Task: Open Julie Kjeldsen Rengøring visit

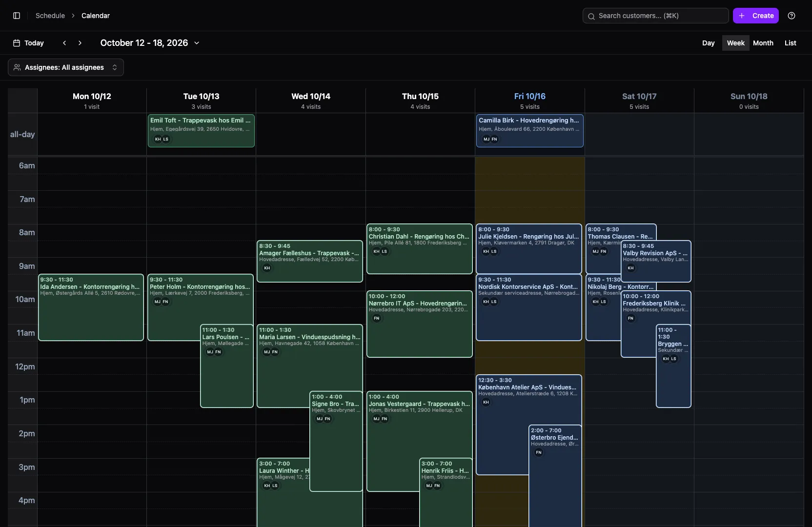Action: pos(529,249)
